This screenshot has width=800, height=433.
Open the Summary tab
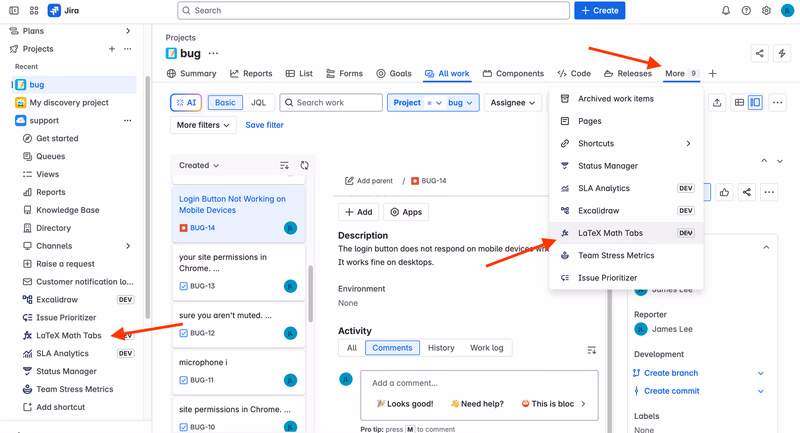click(x=191, y=73)
